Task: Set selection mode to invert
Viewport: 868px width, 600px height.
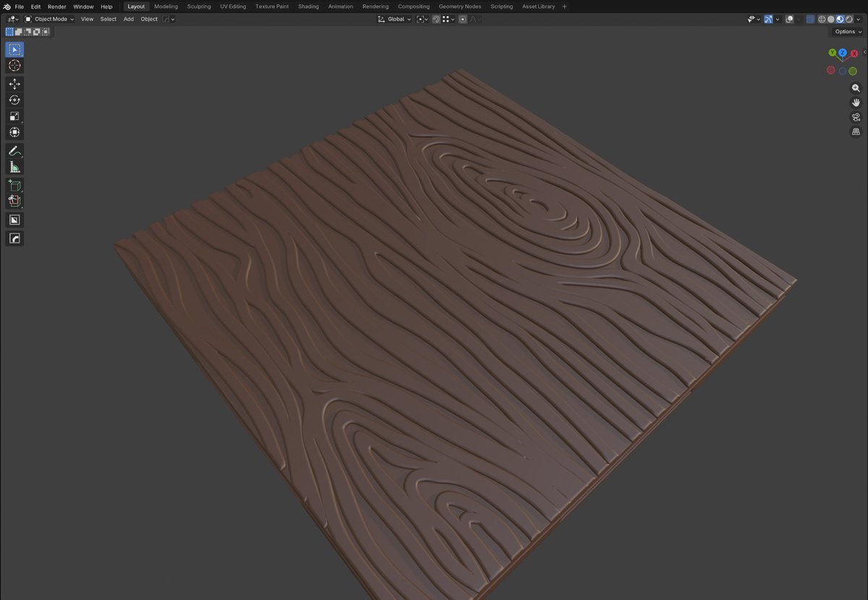Action: tap(37, 32)
